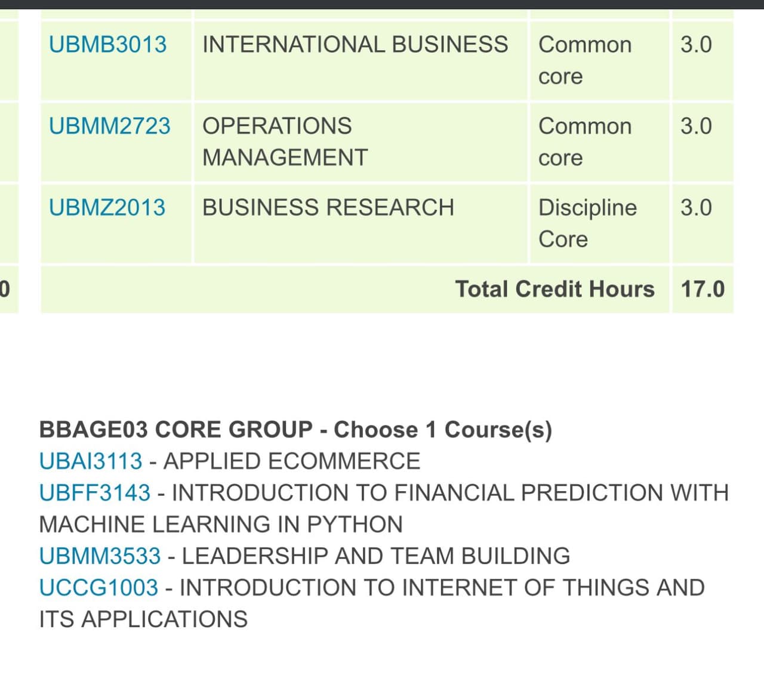Screen dimensions: 764x700
Task: Open the UBAI3113 Applied Ecommerce link
Action: click(91, 461)
